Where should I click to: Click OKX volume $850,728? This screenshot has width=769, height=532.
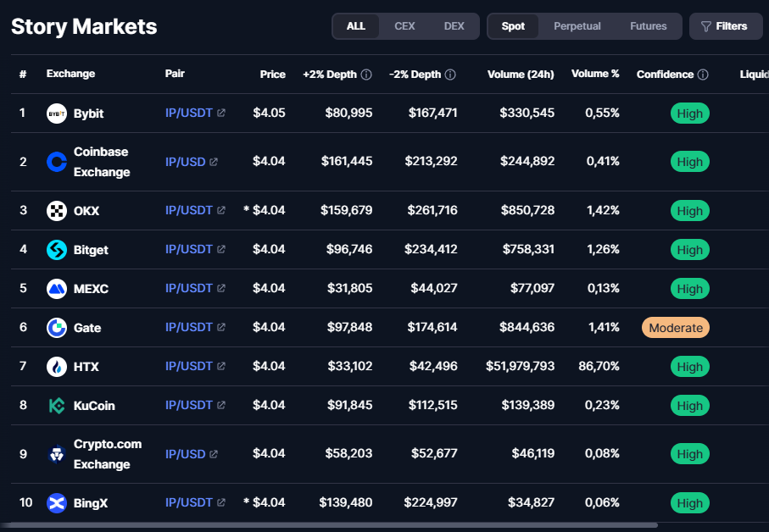pos(527,210)
